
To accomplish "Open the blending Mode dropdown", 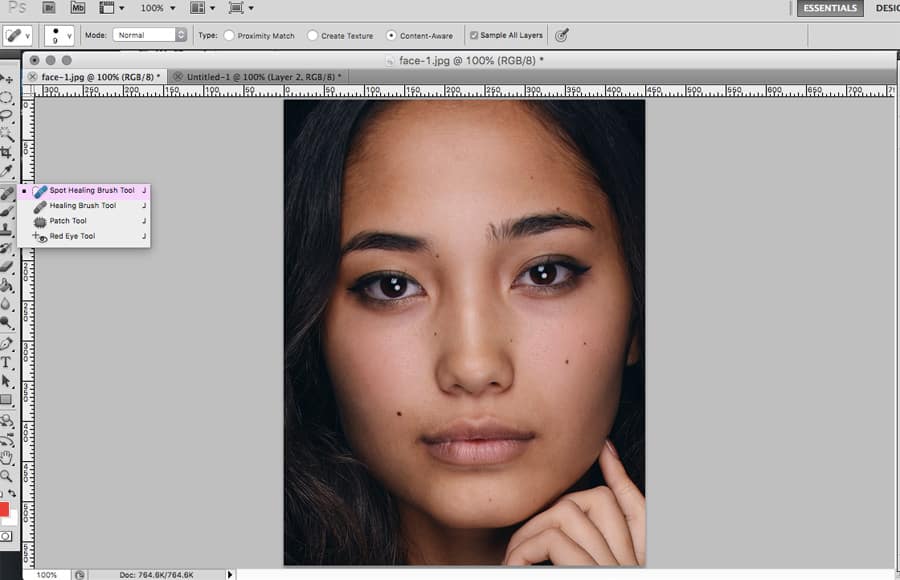I will coord(150,35).
